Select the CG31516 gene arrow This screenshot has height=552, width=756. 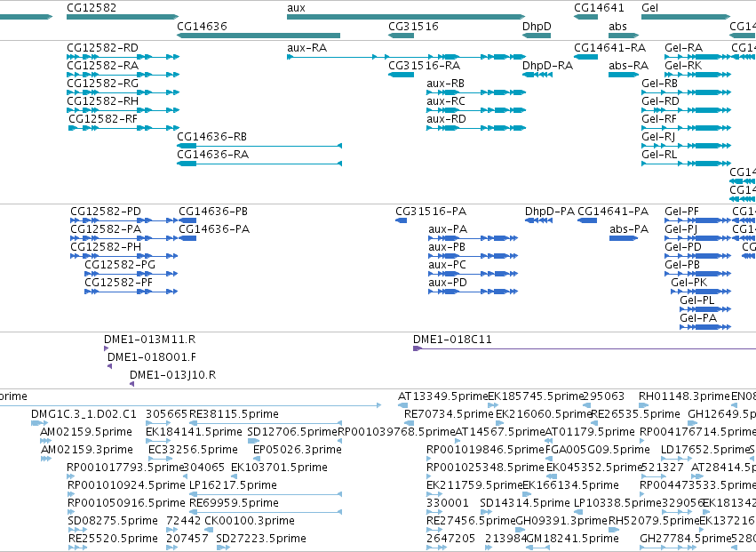(402, 36)
